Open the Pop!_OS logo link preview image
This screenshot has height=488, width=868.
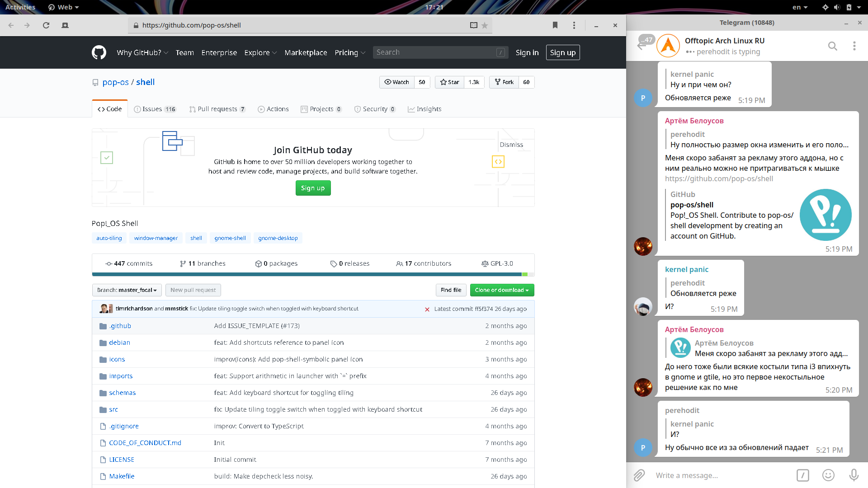826,215
